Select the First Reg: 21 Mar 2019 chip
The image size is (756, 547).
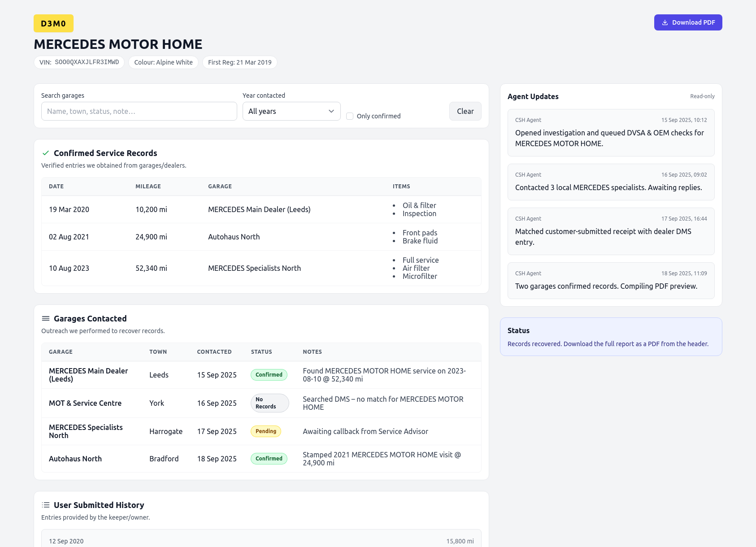(240, 62)
